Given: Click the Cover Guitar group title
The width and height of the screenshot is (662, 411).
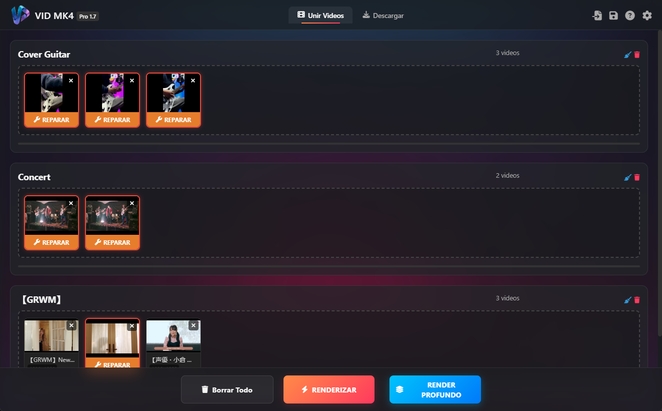Looking at the screenshot, I should tap(44, 54).
